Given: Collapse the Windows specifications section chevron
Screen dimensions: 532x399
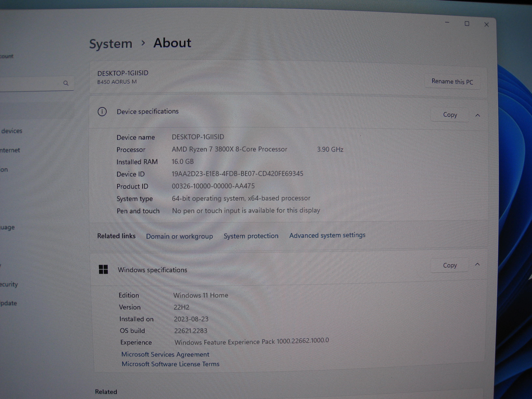Looking at the screenshot, I should pyautogui.click(x=477, y=265).
